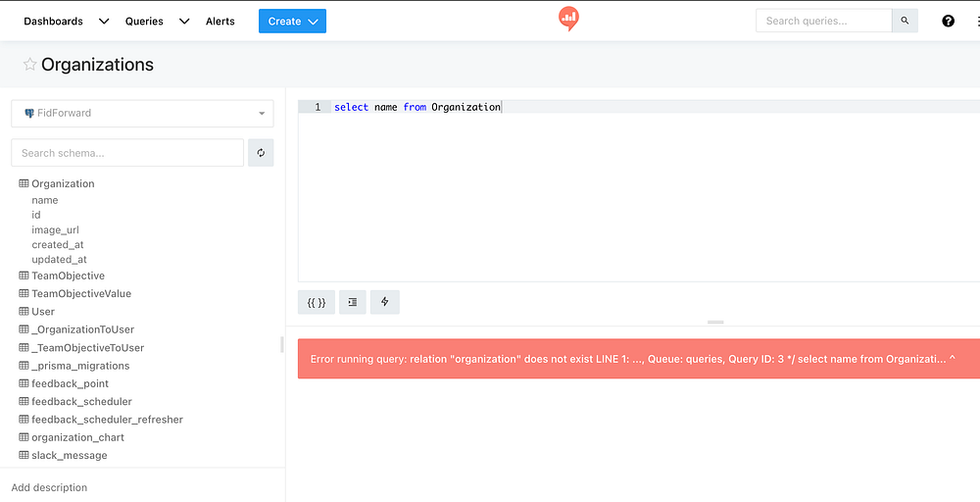Focus the Search queries input
Image resolution: width=980 pixels, height=502 pixels.
(824, 21)
